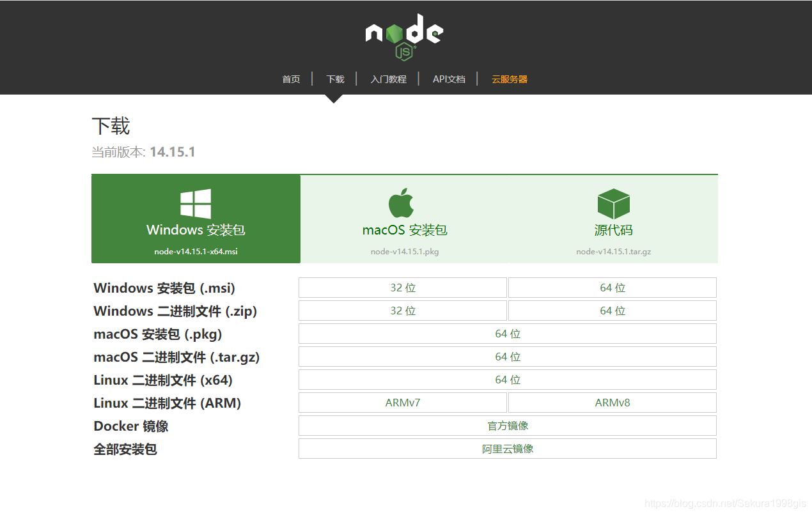Choose ARMv8 Linux binary
Screen dimensions: 812x515
[613, 403]
